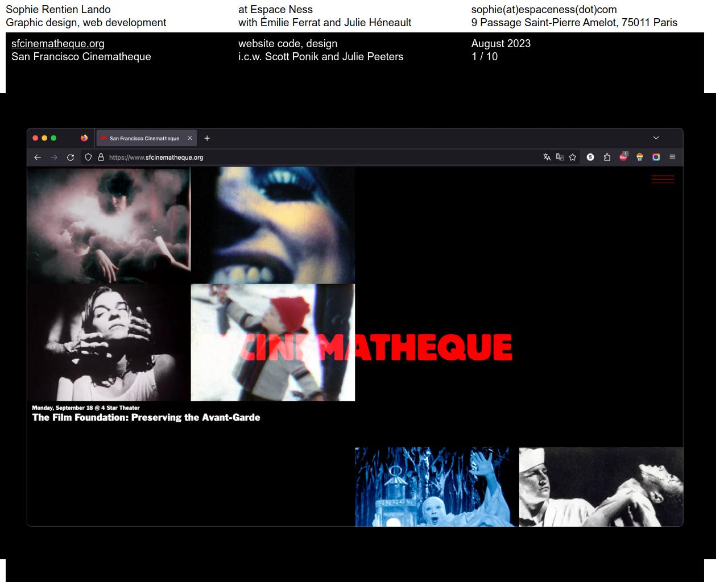
Task: Open the puzzle-piece extensions menu
Action: click(607, 157)
